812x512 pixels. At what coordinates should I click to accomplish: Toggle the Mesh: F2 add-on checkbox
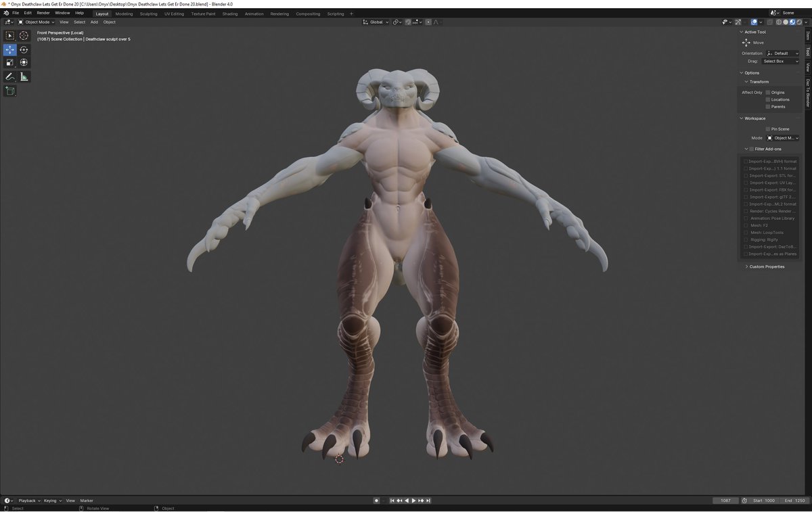746,225
